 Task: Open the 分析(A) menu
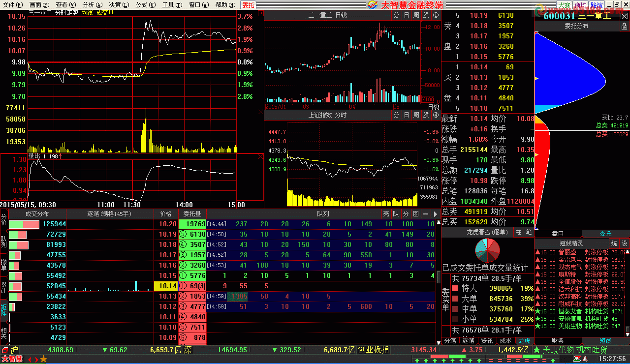[x=93, y=5]
